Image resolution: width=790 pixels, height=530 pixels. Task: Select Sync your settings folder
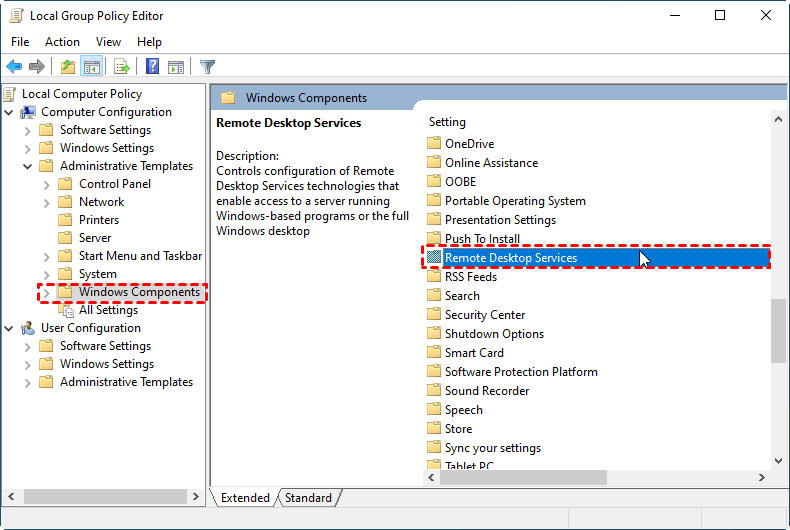[493, 447]
